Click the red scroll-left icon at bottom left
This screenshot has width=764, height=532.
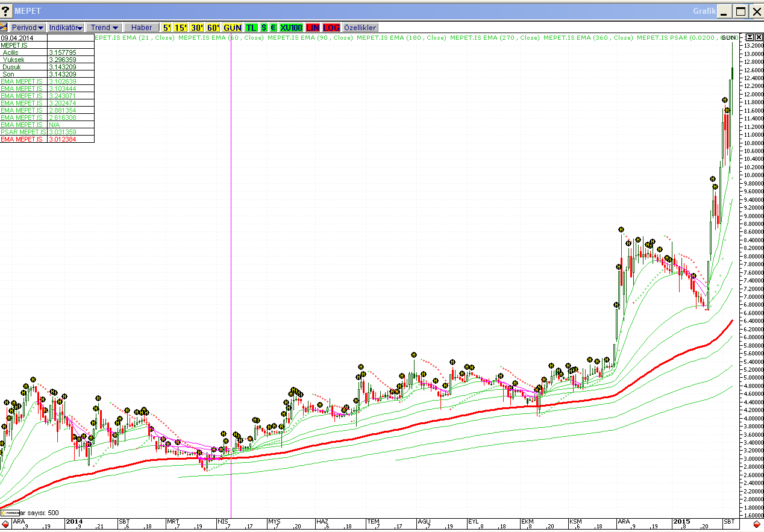coord(5,525)
